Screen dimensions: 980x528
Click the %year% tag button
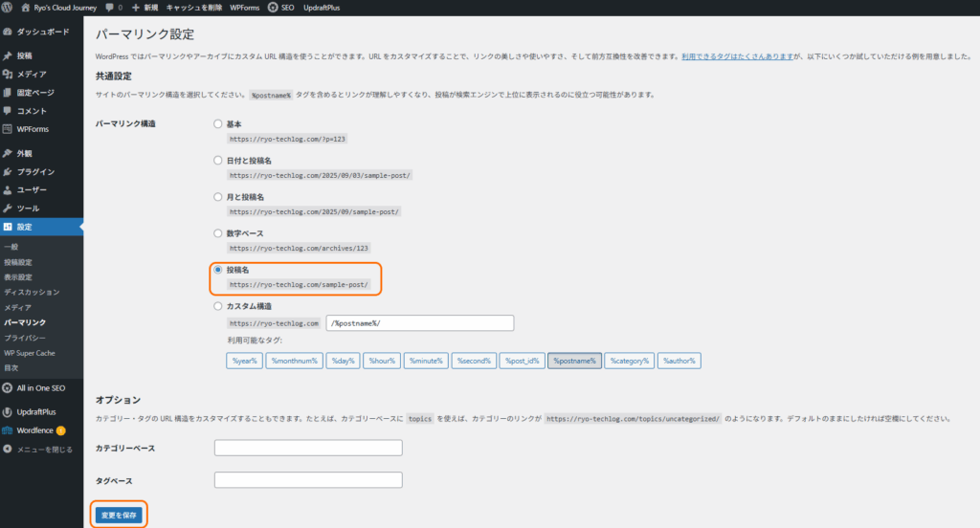point(244,361)
